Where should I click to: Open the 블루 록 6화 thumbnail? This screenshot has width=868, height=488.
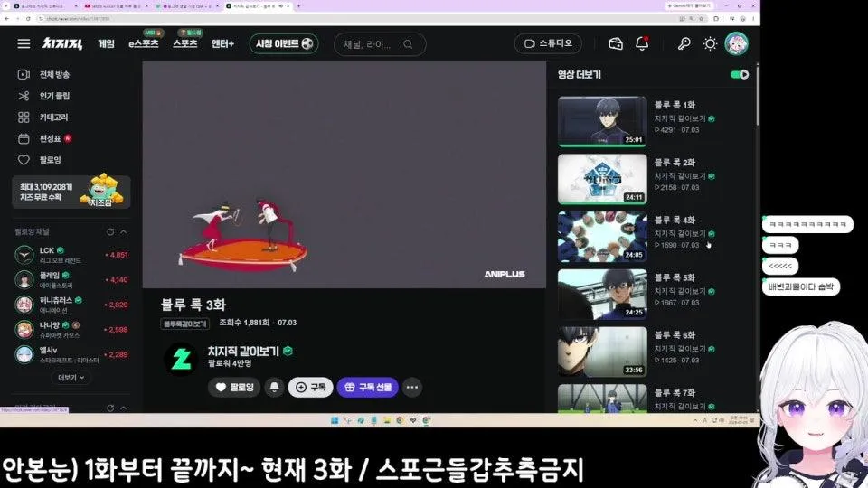[x=602, y=352]
